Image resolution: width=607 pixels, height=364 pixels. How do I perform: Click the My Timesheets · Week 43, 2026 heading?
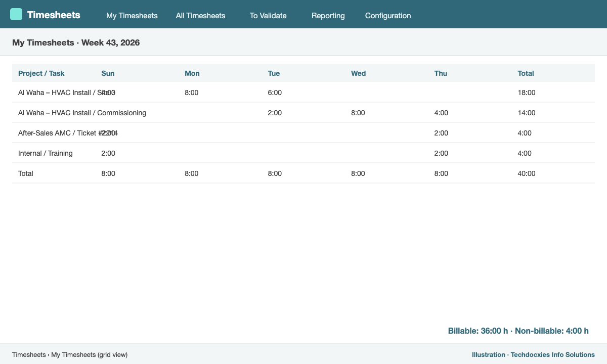(x=76, y=42)
